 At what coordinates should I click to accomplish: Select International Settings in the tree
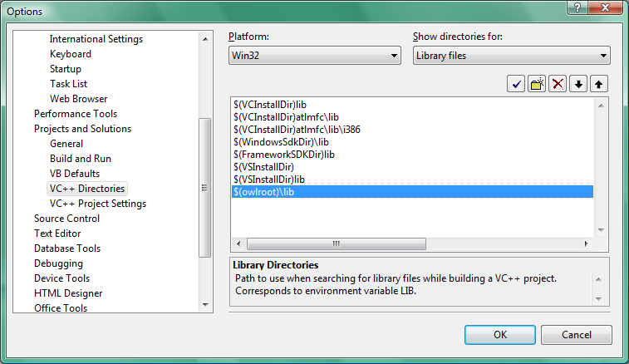(x=96, y=39)
